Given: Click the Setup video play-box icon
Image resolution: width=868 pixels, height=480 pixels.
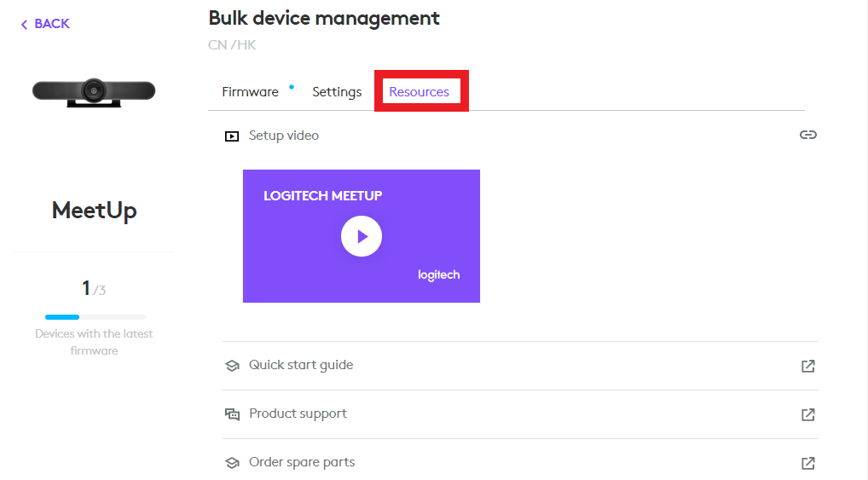Looking at the screenshot, I should coord(232,136).
